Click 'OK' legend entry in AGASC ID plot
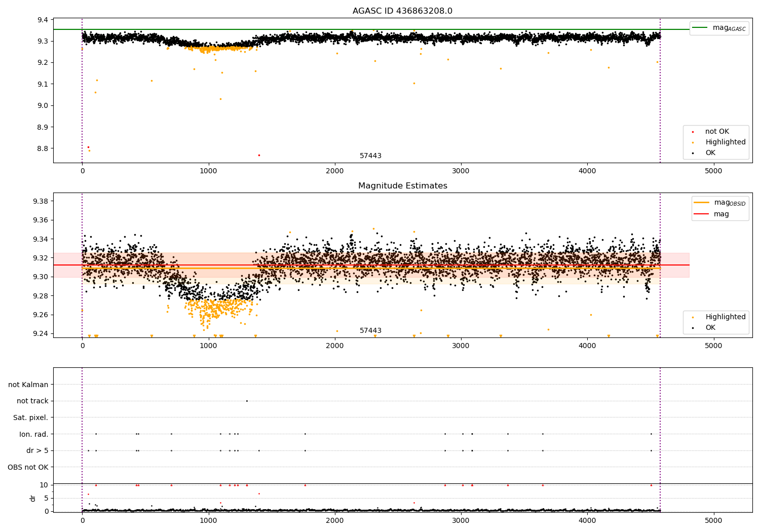 pyautogui.click(x=710, y=153)
